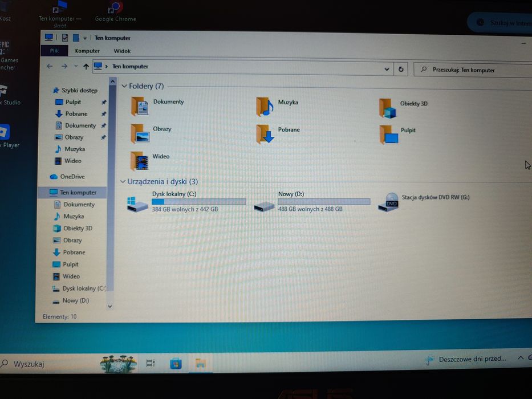The height and width of the screenshot is (399, 532).
Task: Open the Komputer ribbon tab
Action: [x=87, y=51]
